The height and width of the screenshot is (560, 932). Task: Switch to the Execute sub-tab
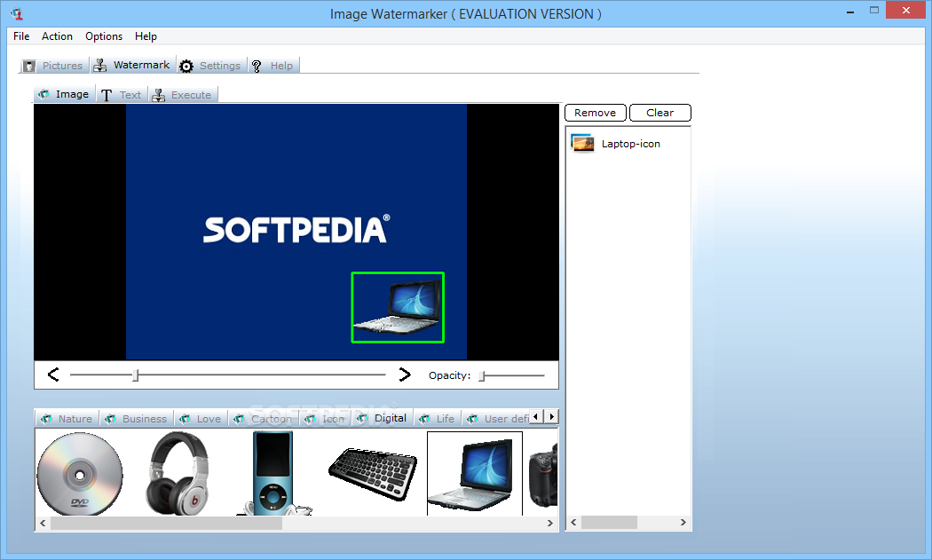coord(183,95)
